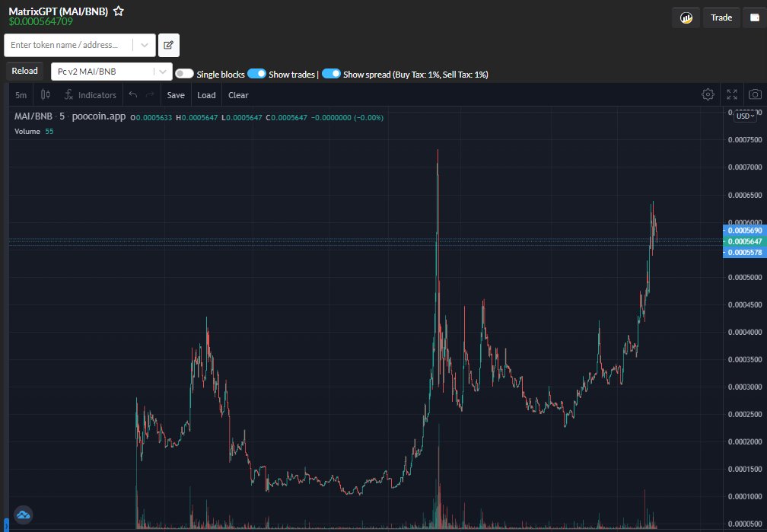767x532 pixels.
Task: Click the edit token list icon
Action: 169,45
